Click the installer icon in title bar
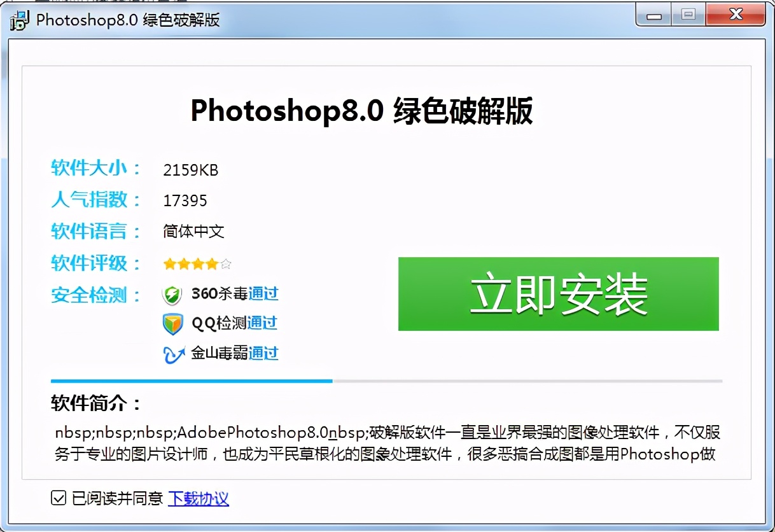 point(18,20)
